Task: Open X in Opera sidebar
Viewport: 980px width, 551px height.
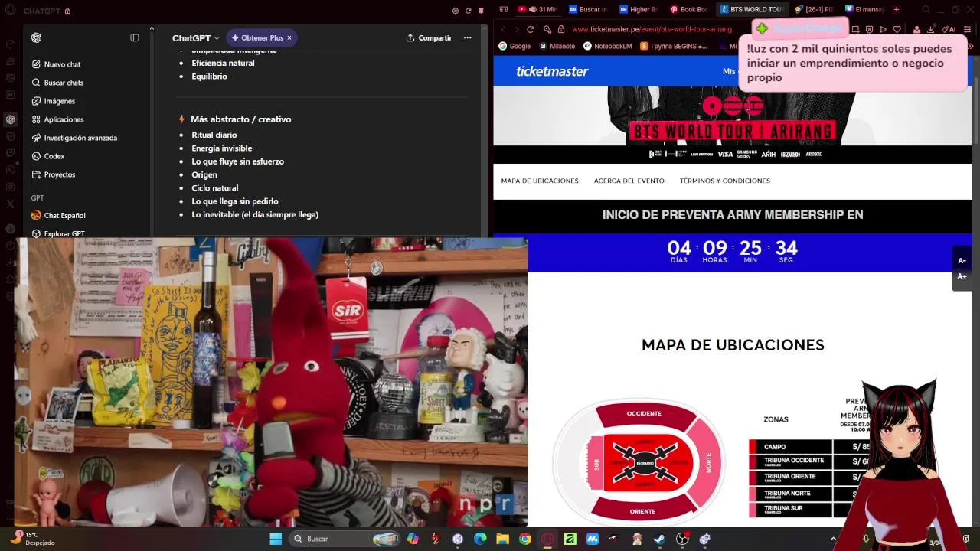Action: tap(10, 204)
